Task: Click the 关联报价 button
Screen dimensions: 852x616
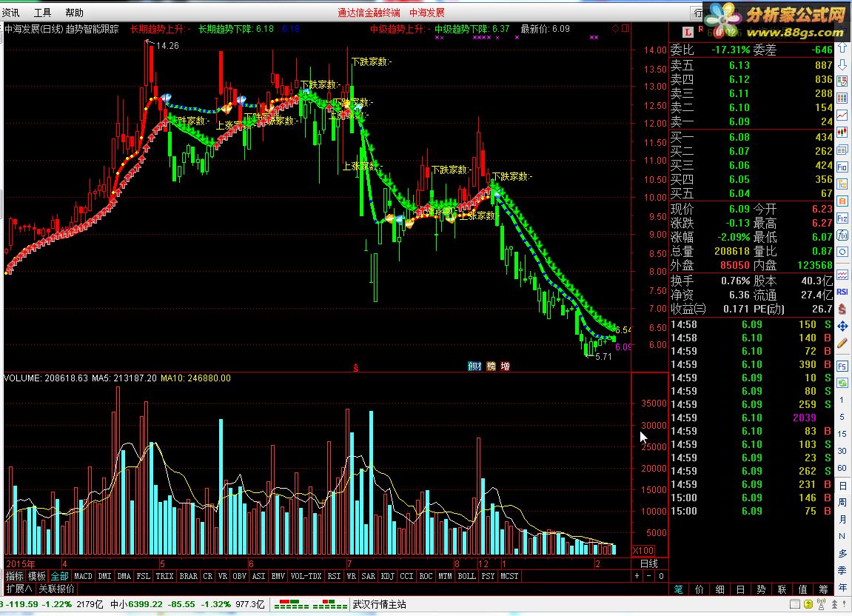Action: point(56,589)
